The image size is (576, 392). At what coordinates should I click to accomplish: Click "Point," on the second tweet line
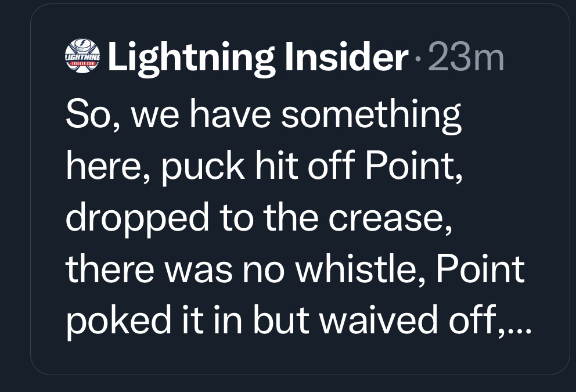(414, 167)
